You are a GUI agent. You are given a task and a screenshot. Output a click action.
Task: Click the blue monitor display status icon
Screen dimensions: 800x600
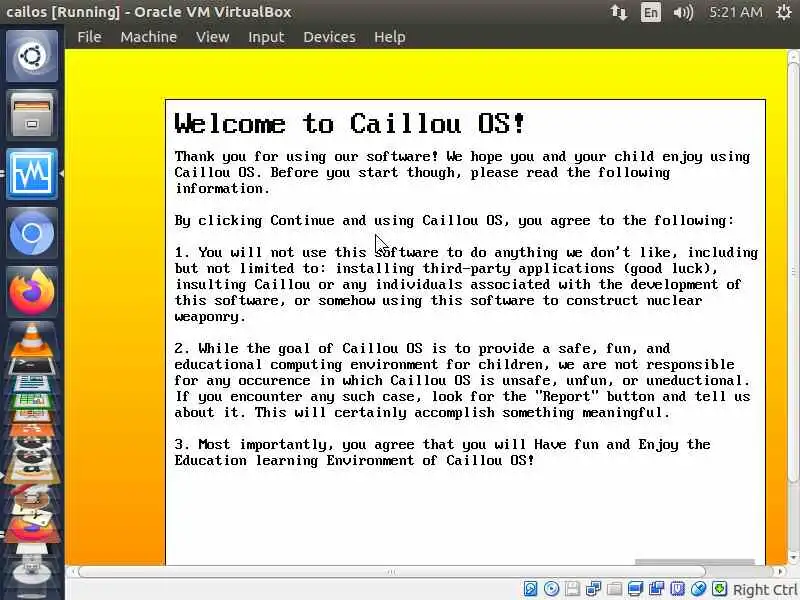click(635, 589)
